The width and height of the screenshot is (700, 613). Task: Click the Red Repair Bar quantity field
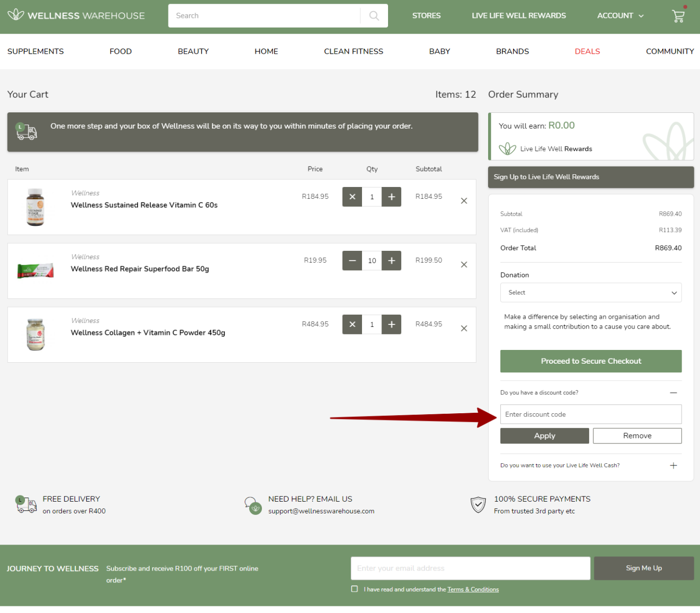(x=372, y=261)
